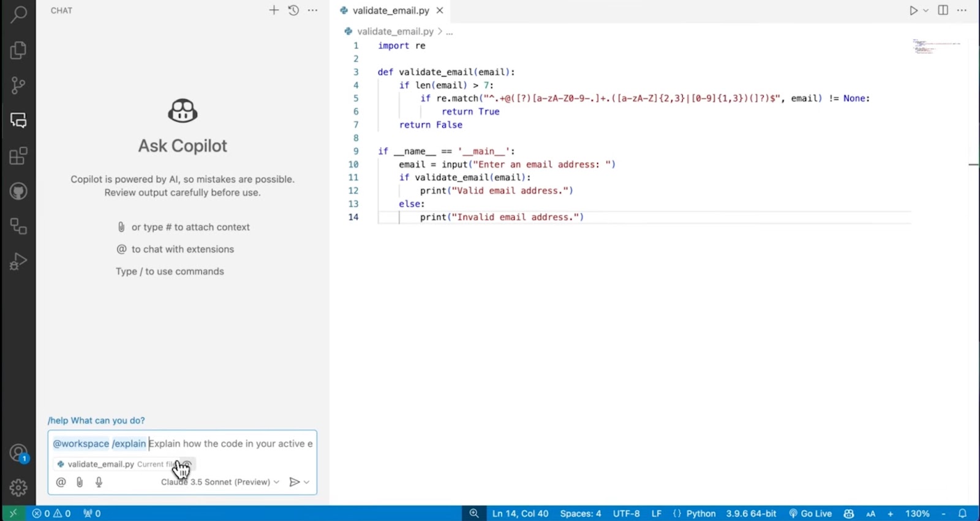Open problems panel from errors and warnings count

coord(51,514)
